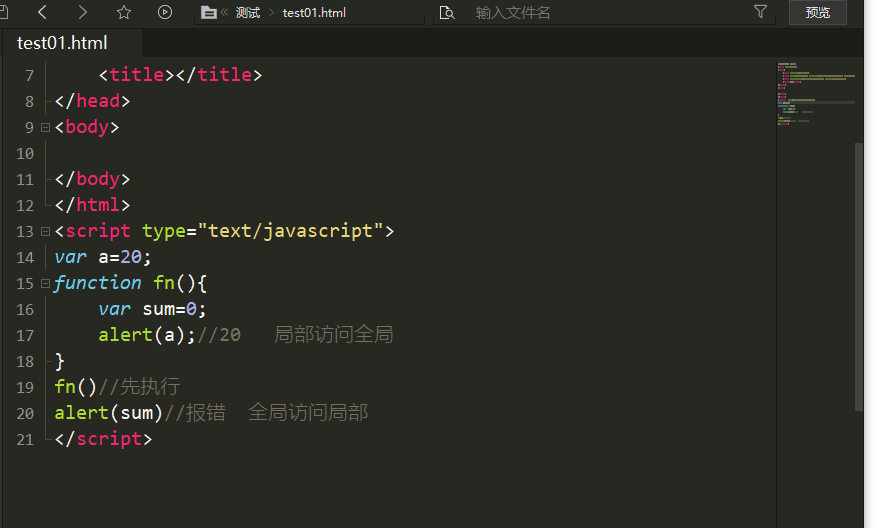Viewport: 879px width, 528px height.
Task: Collapse the body tag fold at line 9
Action: click(45, 128)
